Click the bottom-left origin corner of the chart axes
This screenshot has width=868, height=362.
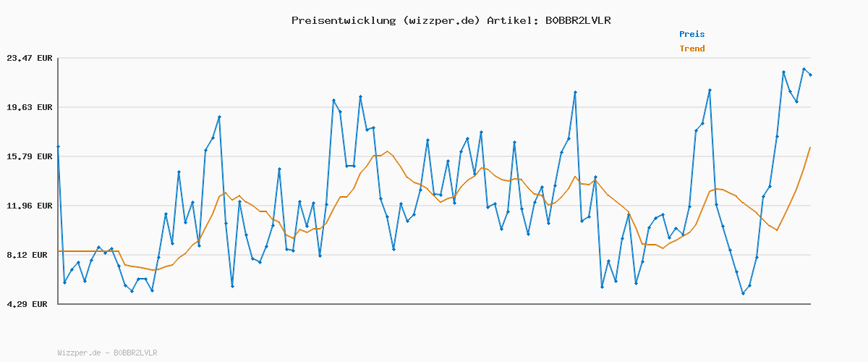click(x=58, y=304)
